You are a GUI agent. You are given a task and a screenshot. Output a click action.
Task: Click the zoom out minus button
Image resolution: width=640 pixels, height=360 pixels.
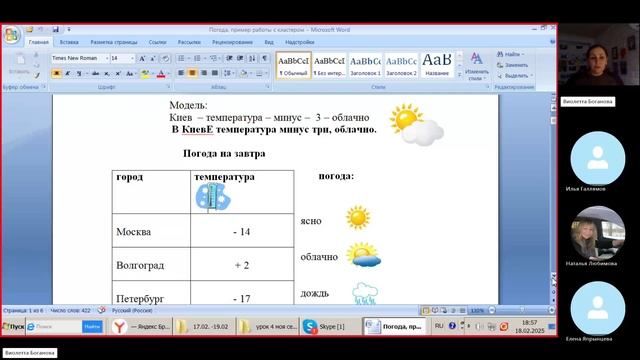coord(492,310)
